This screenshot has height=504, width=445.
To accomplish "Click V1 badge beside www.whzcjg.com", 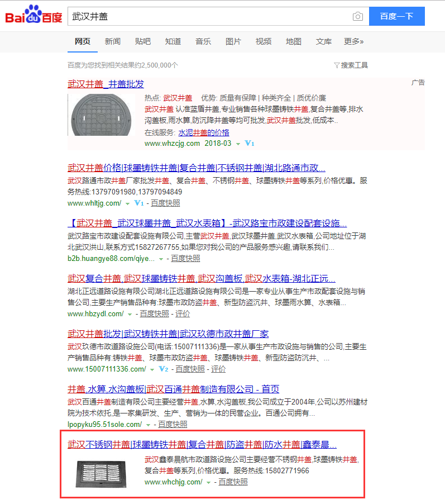I will 250,144.
